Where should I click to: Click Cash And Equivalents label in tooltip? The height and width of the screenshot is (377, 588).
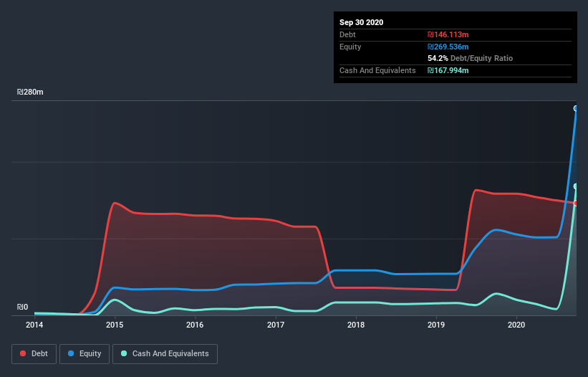[x=377, y=70]
